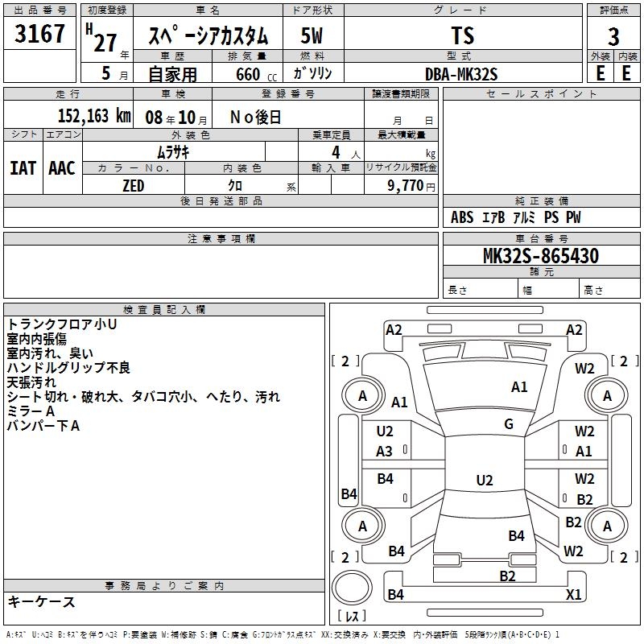Click the front-left wheel circle A
Viewport: 644px width, 644px height.
[363, 396]
